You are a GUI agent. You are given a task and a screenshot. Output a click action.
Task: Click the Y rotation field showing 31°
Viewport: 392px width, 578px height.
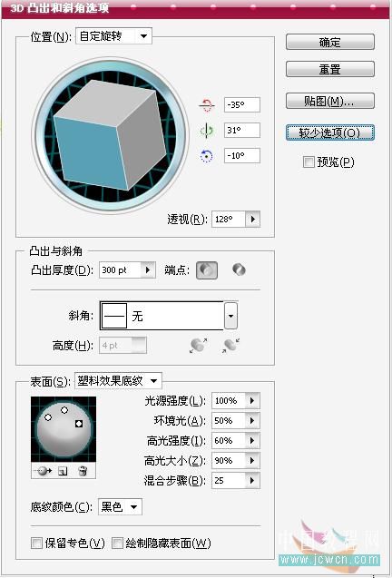(242, 130)
